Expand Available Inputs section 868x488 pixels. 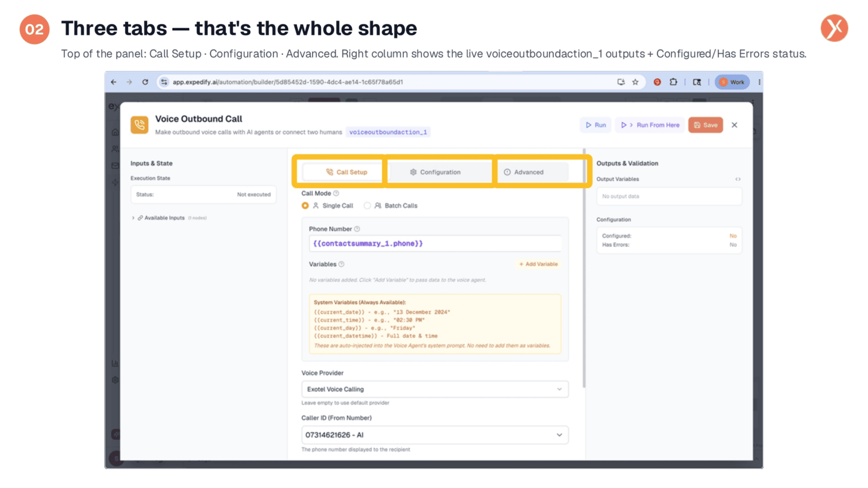[133, 218]
